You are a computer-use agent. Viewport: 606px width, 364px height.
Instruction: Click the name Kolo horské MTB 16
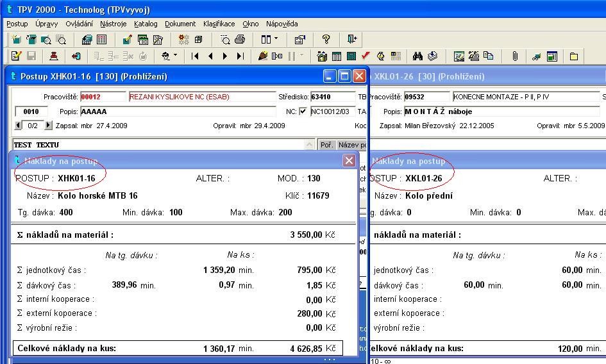97,195
